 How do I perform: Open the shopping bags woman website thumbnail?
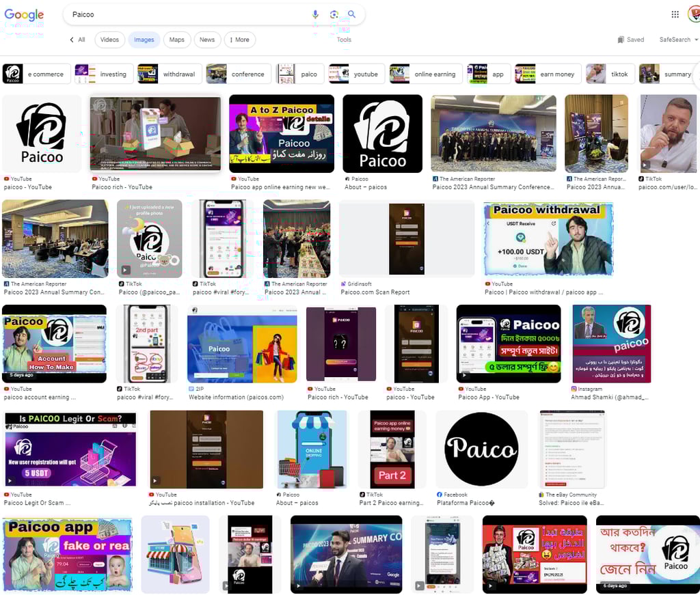[242, 344]
